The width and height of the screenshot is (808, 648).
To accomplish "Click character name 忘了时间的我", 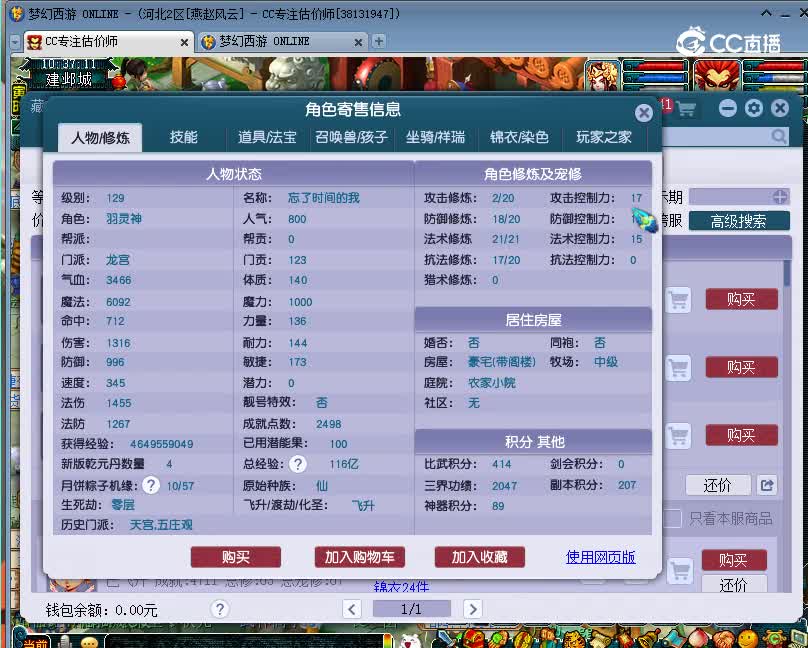I will pyautogui.click(x=324, y=198).
